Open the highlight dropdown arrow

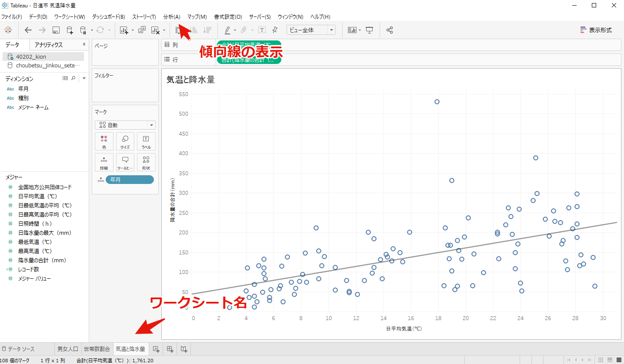pos(235,30)
